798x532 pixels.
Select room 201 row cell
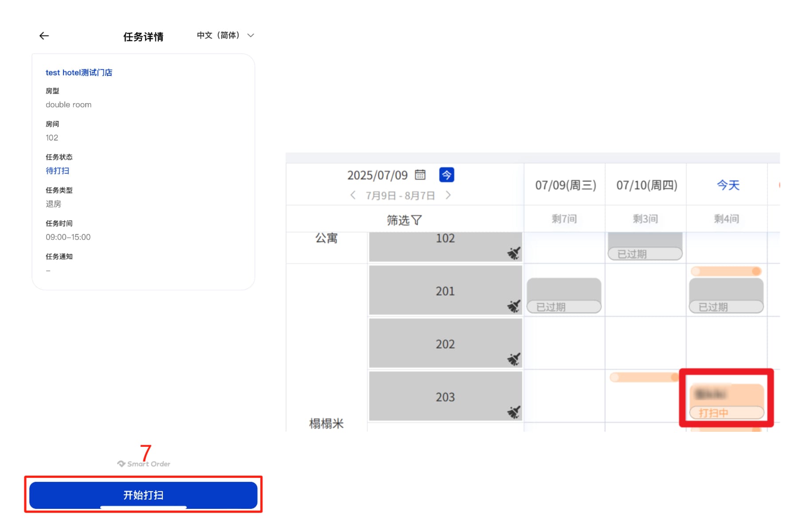pos(445,291)
